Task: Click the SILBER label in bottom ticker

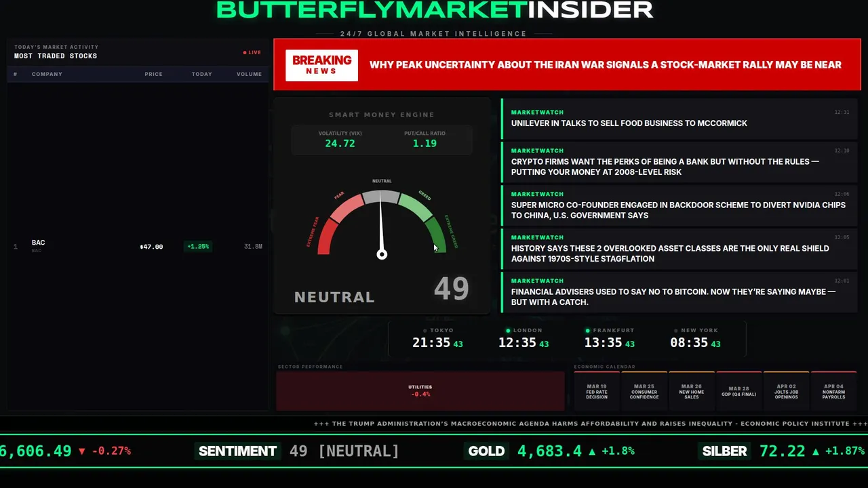Action: [x=724, y=451]
